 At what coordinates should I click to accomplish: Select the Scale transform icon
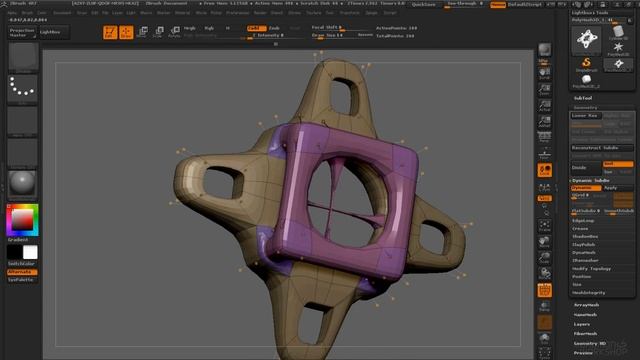(158, 32)
